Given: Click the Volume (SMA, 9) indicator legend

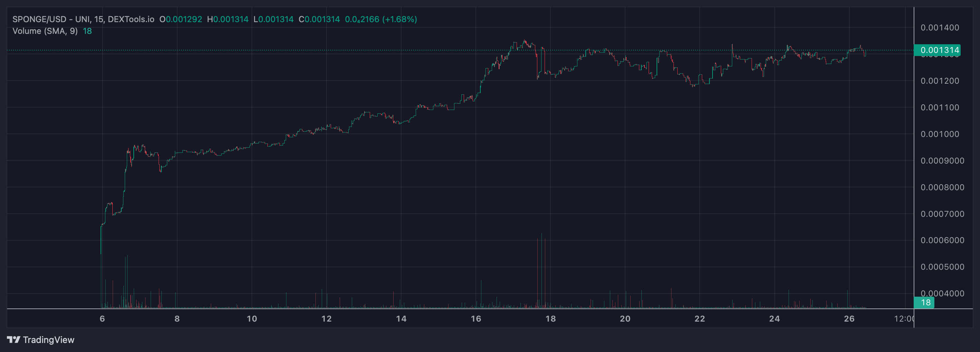Looking at the screenshot, I should click(45, 31).
